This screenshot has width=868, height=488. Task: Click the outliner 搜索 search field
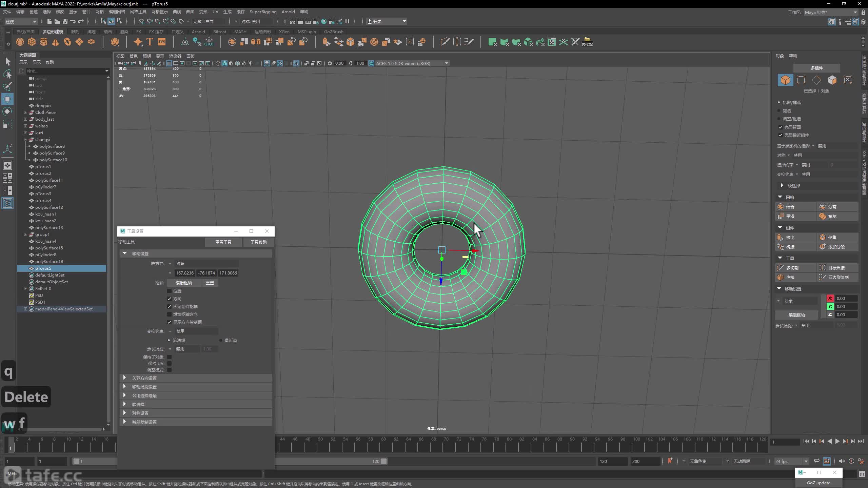[67, 71]
